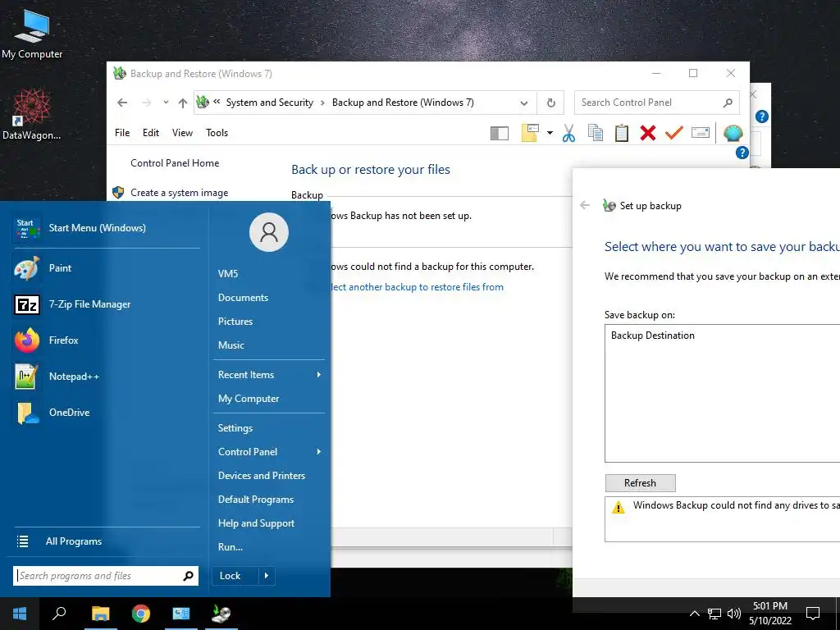Open the Tools menu
This screenshot has height=630, width=840.
[x=217, y=133]
